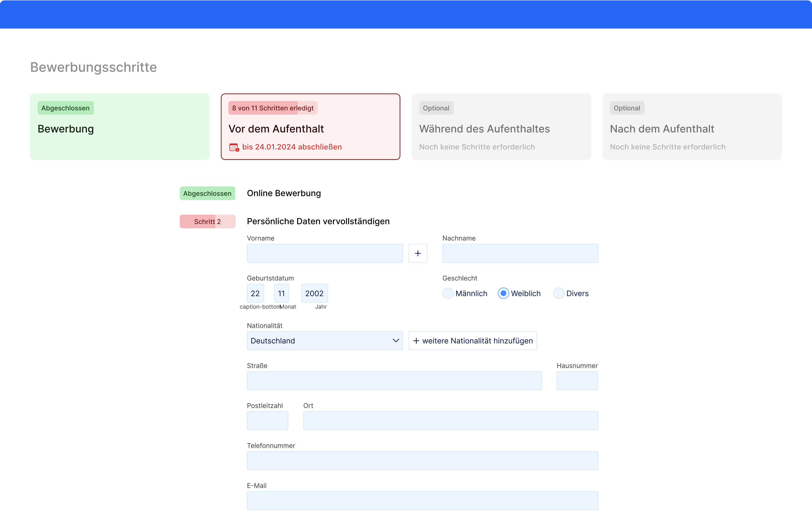Click weitere Nationalität hinzufügen button
Screen dimensions: 812x525
pyautogui.click(x=473, y=340)
